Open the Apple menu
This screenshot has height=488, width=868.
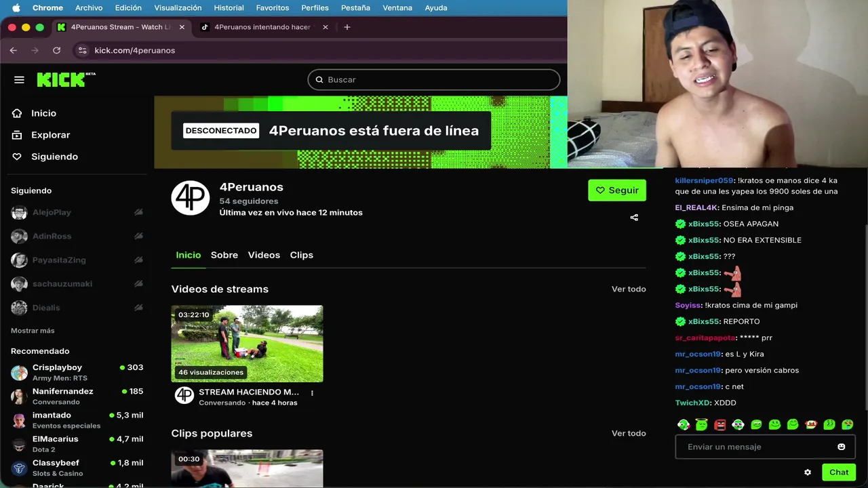click(16, 7)
